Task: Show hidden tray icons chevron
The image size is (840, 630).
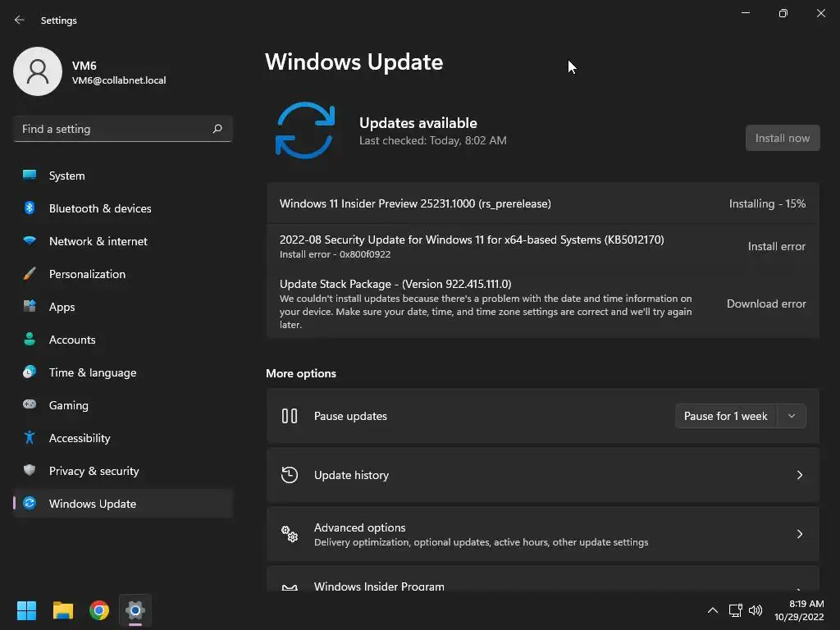Action: click(x=713, y=610)
